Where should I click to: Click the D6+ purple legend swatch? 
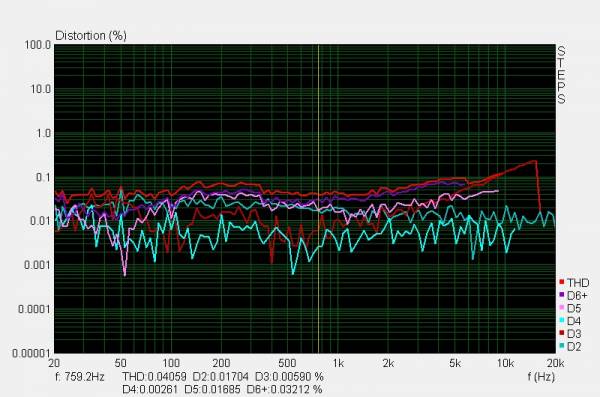(x=562, y=295)
